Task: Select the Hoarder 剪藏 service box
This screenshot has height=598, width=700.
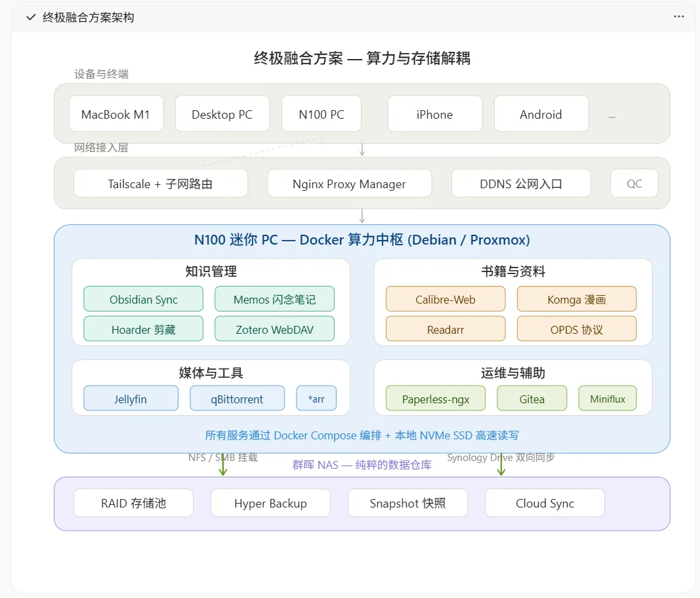Action: [143, 329]
